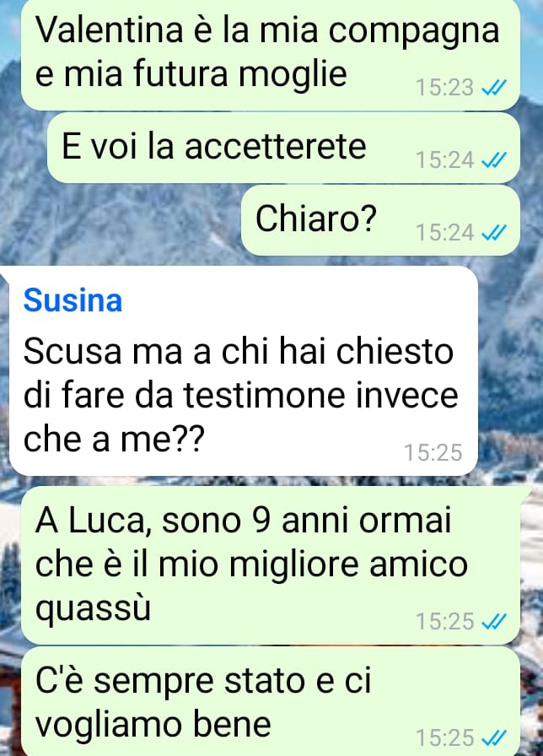Open the sender name Susina
Screen dimensions: 543x756
click(x=73, y=300)
